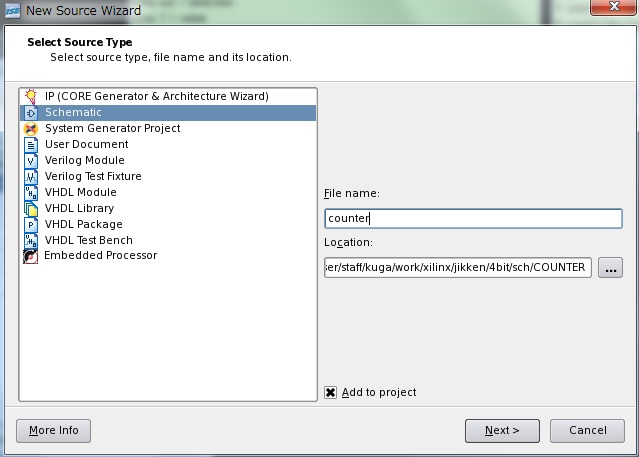Click the Verilog Module icon

31,160
